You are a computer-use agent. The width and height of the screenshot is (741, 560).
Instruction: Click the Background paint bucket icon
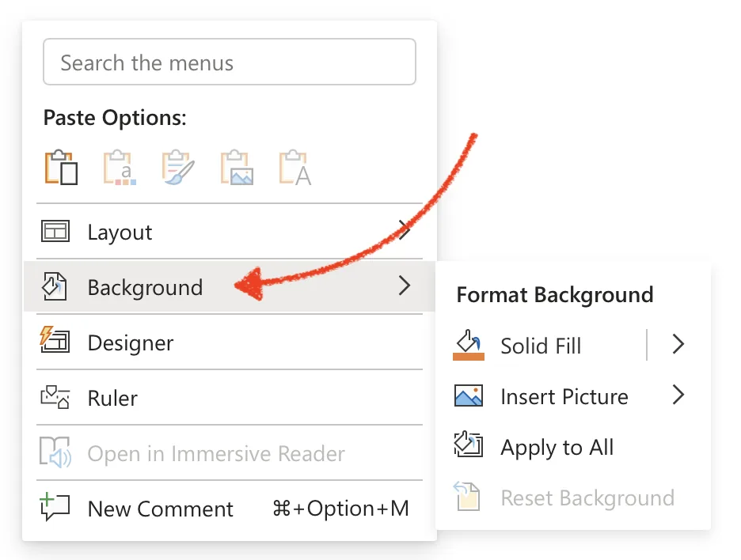[x=55, y=286]
